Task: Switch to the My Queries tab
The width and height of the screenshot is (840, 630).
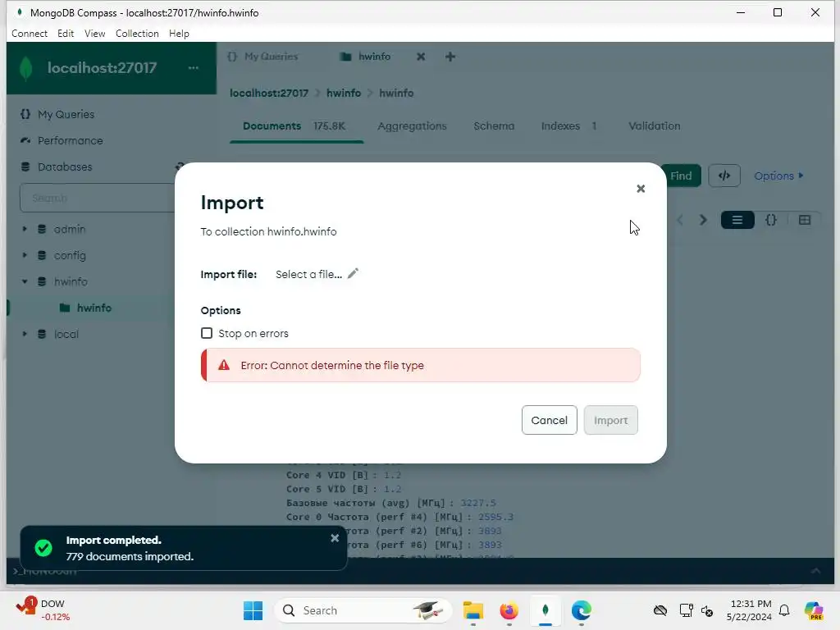Action: [262, 57]
